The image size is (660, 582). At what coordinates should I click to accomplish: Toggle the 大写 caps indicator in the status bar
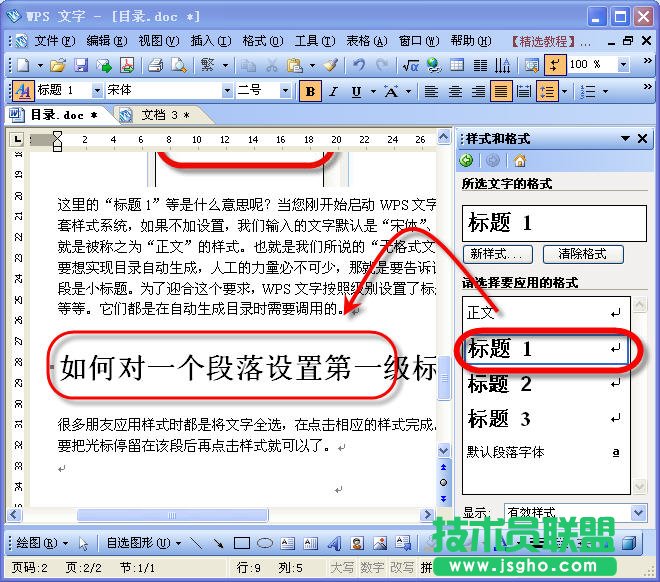(x=342, y=568)
